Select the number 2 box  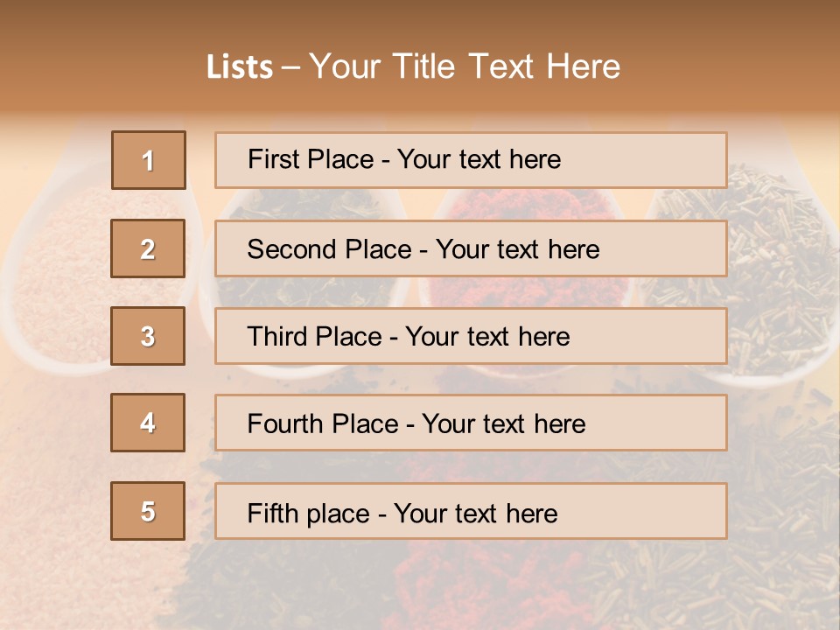pos(148,248)
